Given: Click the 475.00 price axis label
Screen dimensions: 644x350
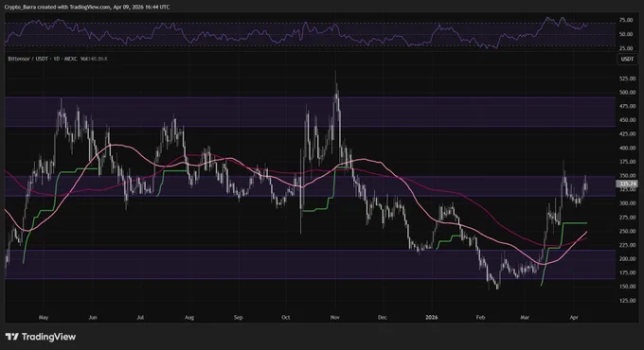Looking at the screenshot, I should point(627,106).
